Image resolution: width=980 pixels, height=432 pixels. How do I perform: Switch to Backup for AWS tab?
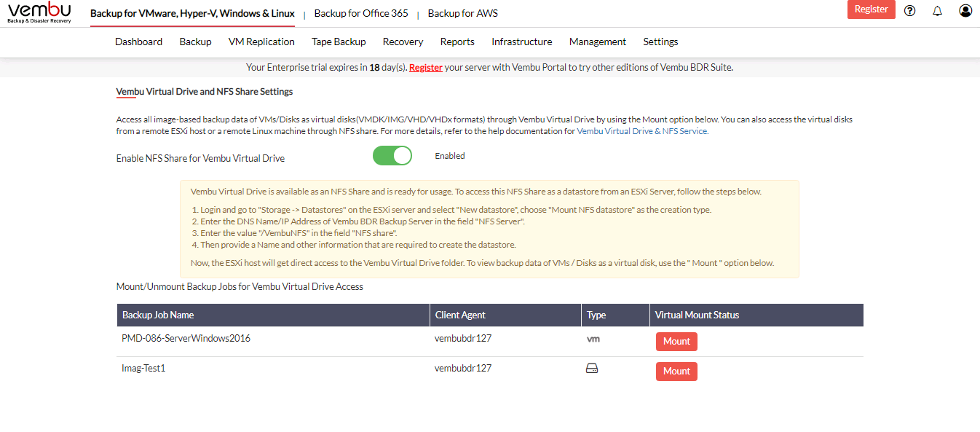tap(463, 13)
